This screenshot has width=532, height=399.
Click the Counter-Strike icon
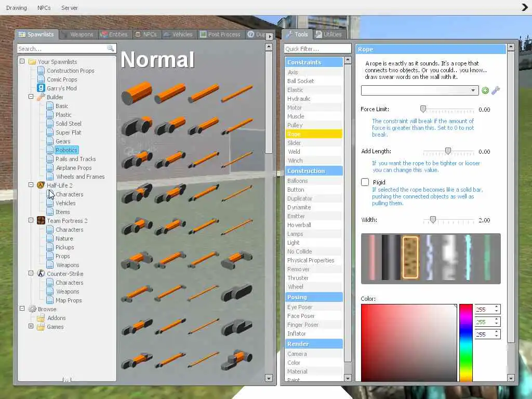pos(41,273)
